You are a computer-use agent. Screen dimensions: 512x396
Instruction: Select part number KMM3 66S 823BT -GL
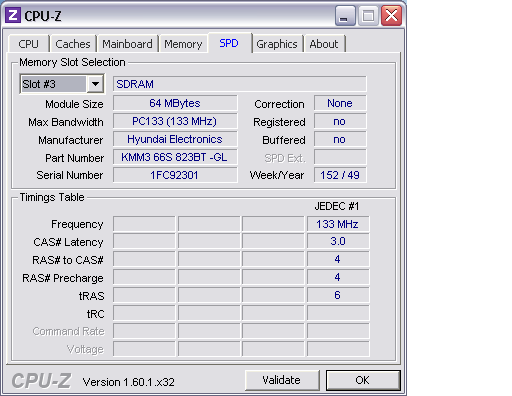(x=175, y=157)
